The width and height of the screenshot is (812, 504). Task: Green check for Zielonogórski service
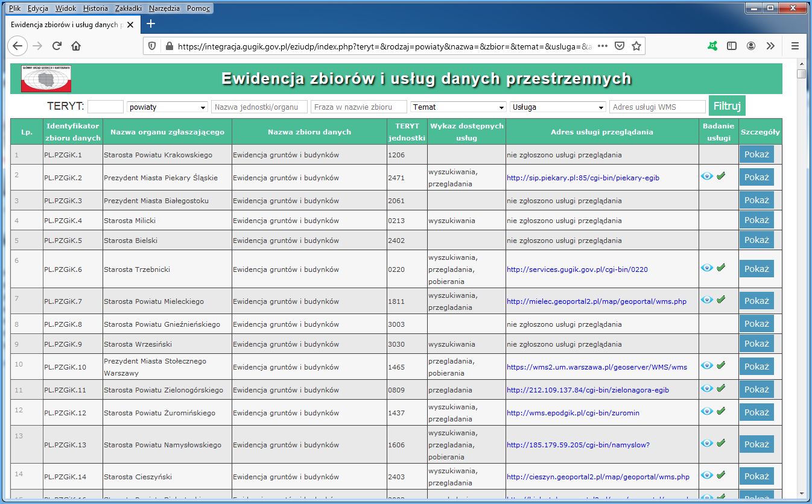click(721, 388)
